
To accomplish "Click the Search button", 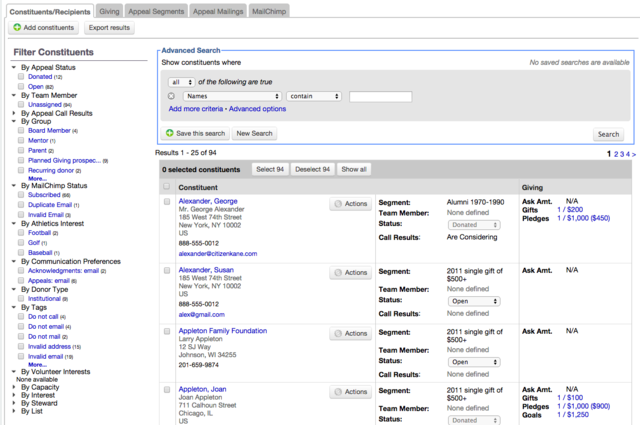I will 608,134.
